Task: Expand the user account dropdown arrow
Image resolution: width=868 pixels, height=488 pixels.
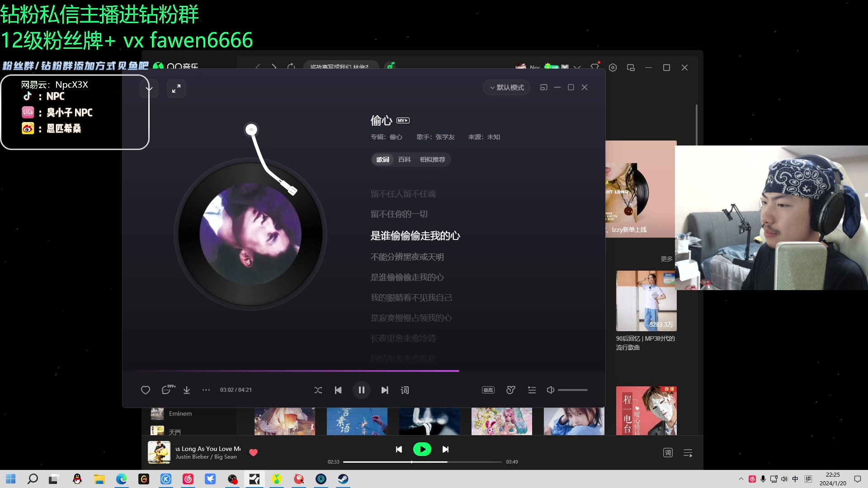Action: pyautogui.click(x=577, y=67)
